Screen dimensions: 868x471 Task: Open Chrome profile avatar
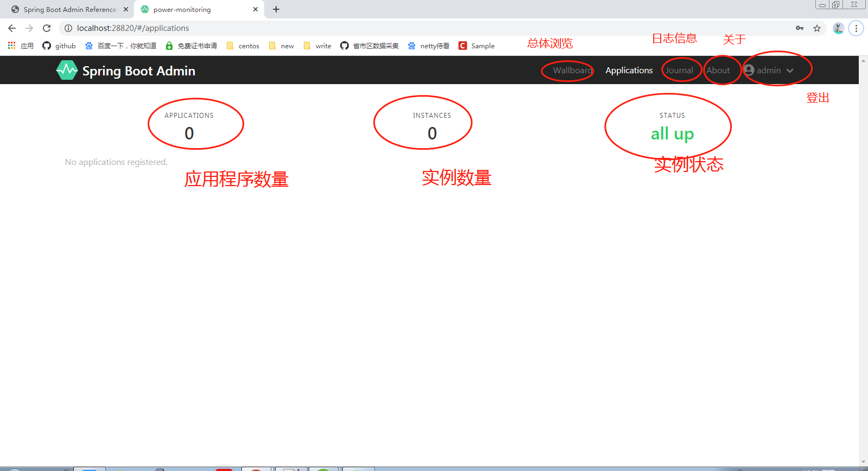click(839, 28)
